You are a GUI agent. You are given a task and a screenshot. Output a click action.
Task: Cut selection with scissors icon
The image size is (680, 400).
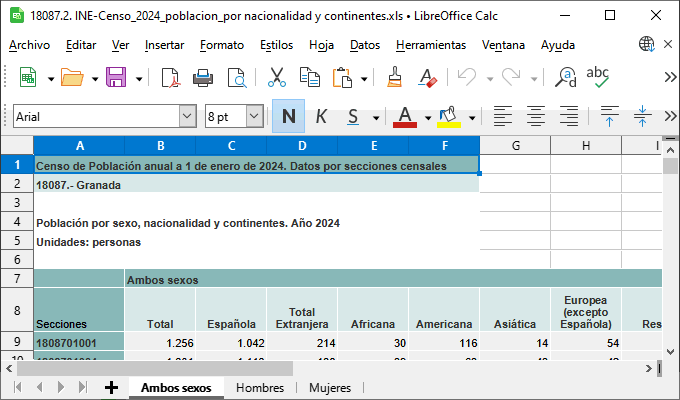tap(277, 78)
